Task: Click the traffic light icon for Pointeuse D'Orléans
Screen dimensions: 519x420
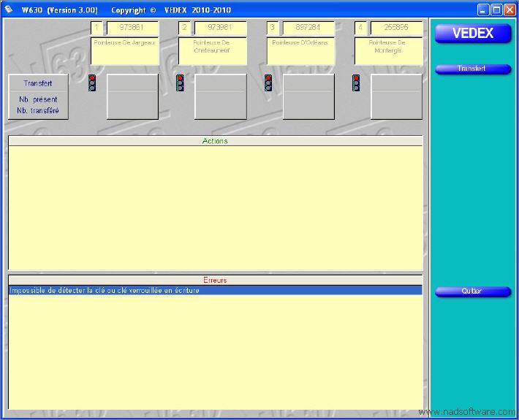Action: 268,83
